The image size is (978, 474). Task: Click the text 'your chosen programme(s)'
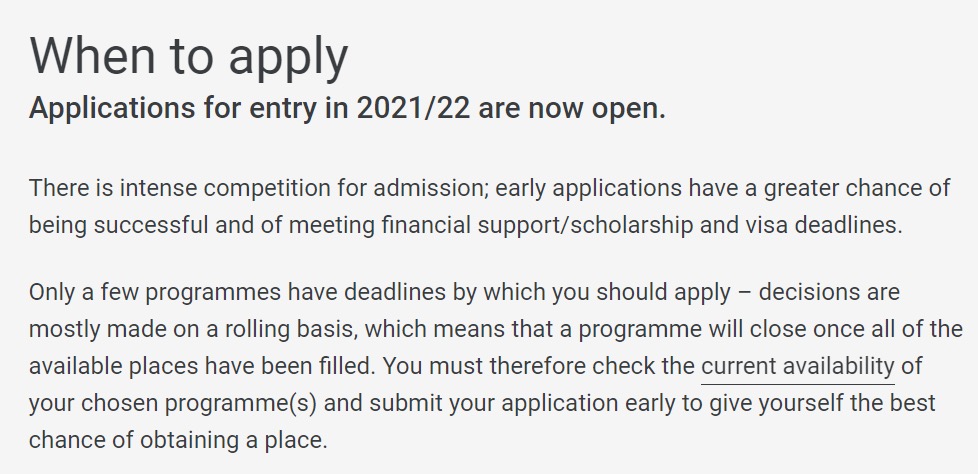point(173,404)
